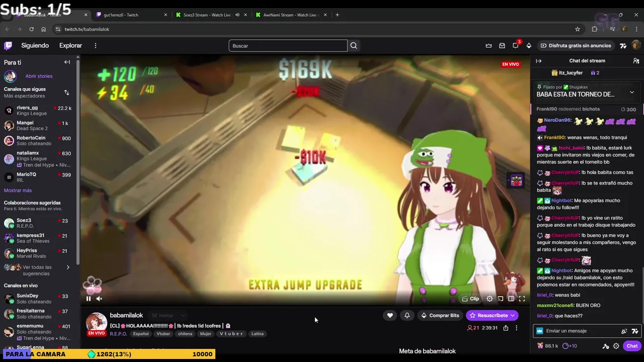Open video player settings gear

point(490,299)
